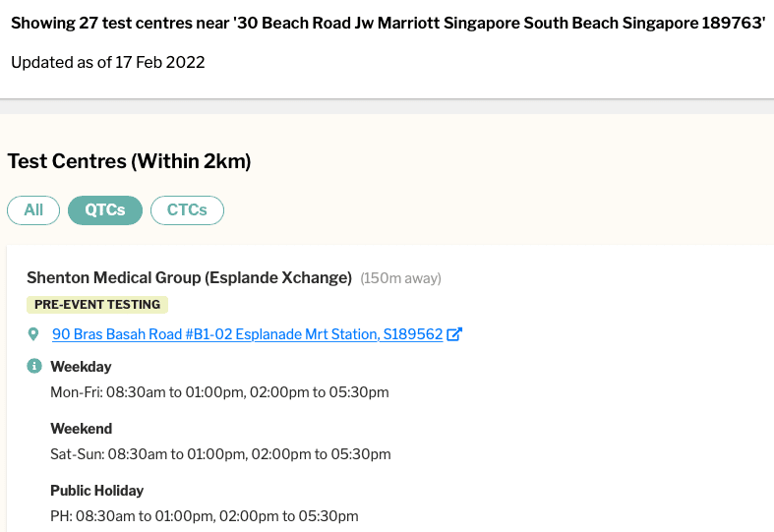This screenshot has height=532, width=774.
Task: Click the Sat-Sun opening hours line
Action: click(220, 454)
